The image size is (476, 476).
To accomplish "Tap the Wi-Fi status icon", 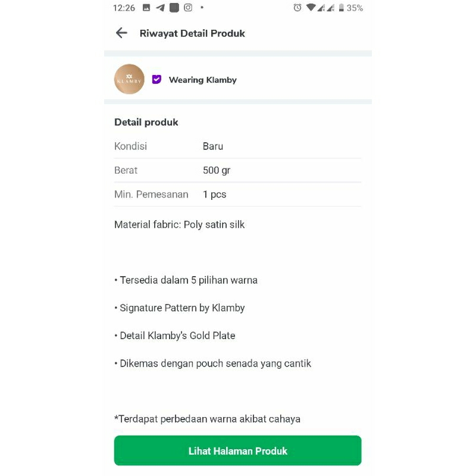I will 311,8.
